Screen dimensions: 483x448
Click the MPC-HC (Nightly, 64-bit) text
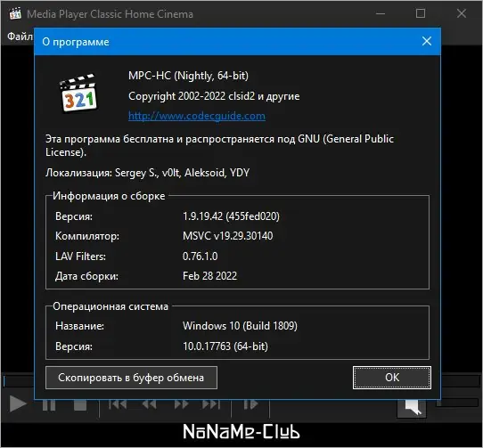(188, 76)
